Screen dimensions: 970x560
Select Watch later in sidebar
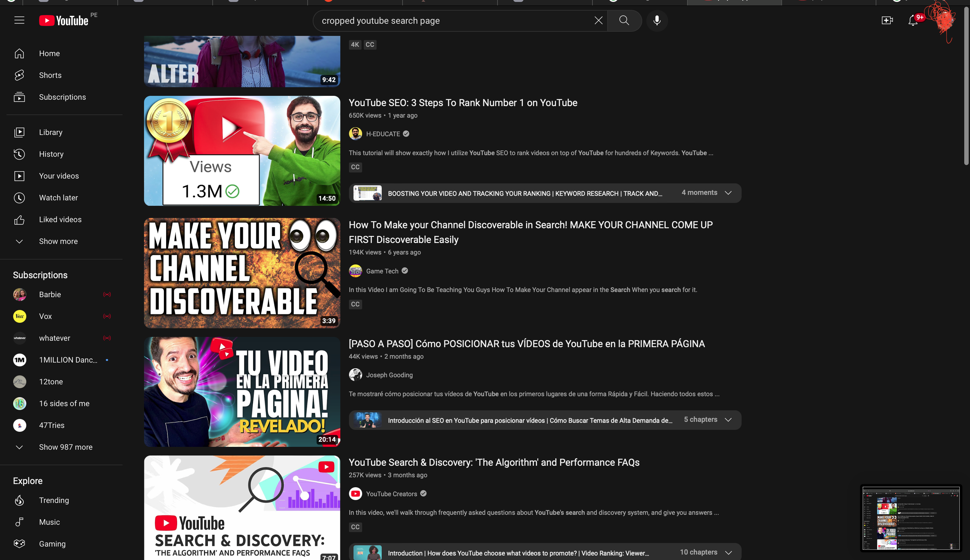point(58,198)
